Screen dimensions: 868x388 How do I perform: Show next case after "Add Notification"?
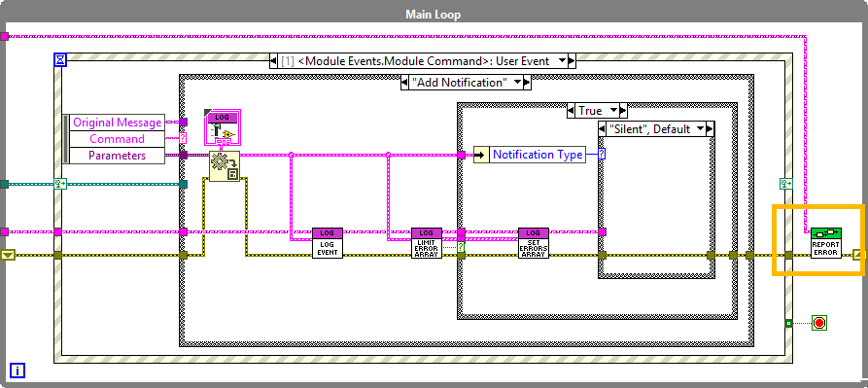(x=527, y=83)
